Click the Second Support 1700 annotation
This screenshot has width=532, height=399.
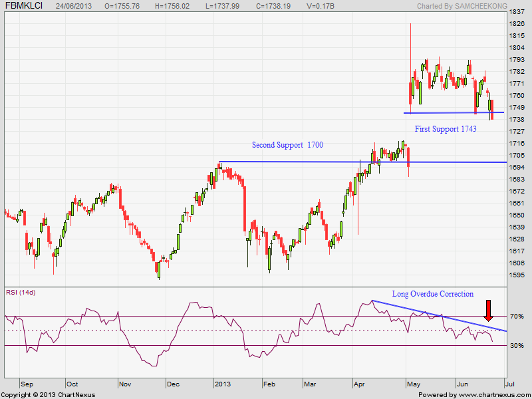tap(287, 145)
